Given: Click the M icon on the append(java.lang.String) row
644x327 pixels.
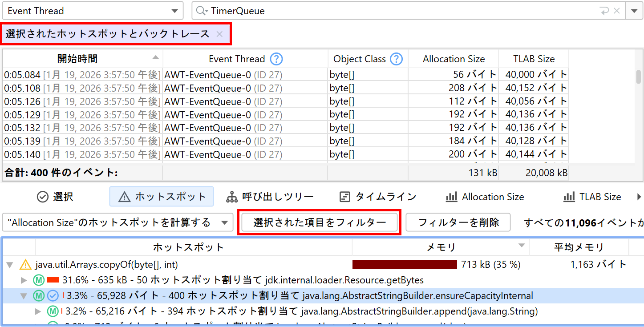Looking at the screenshot, I should pos(53,311).
